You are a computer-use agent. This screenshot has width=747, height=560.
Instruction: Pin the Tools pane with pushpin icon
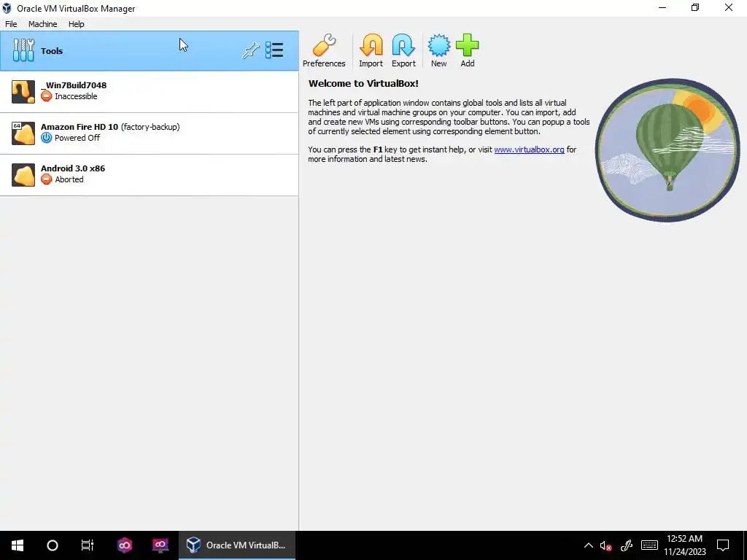tap(251, 50)
